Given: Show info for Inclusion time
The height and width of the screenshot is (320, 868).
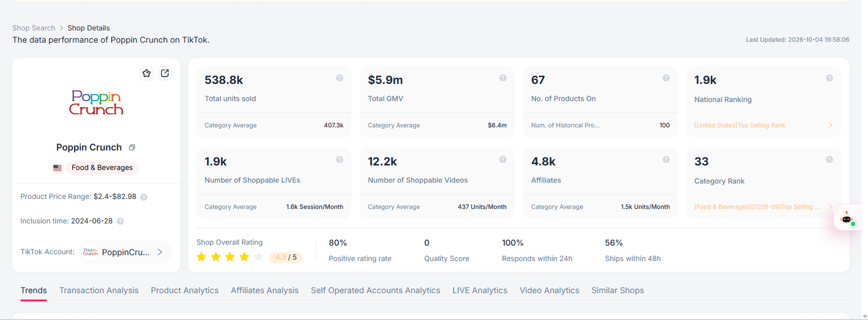Looking at the screenshot, I should [120, 221].
